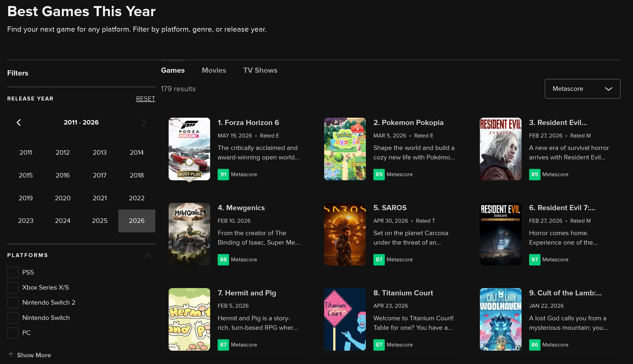Image resolution: width=633 pixels, height=364 pixels.
Task: Select release year 2012
Action: click(x=63, y=153)
